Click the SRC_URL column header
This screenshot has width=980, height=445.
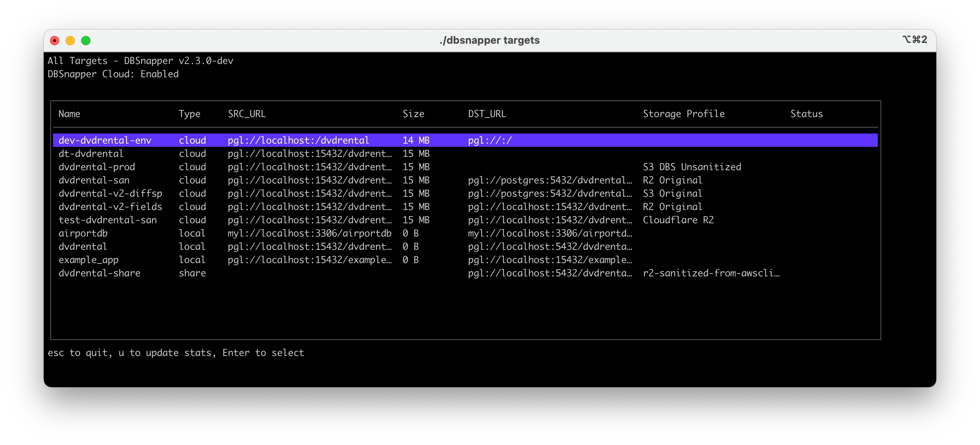247,114
